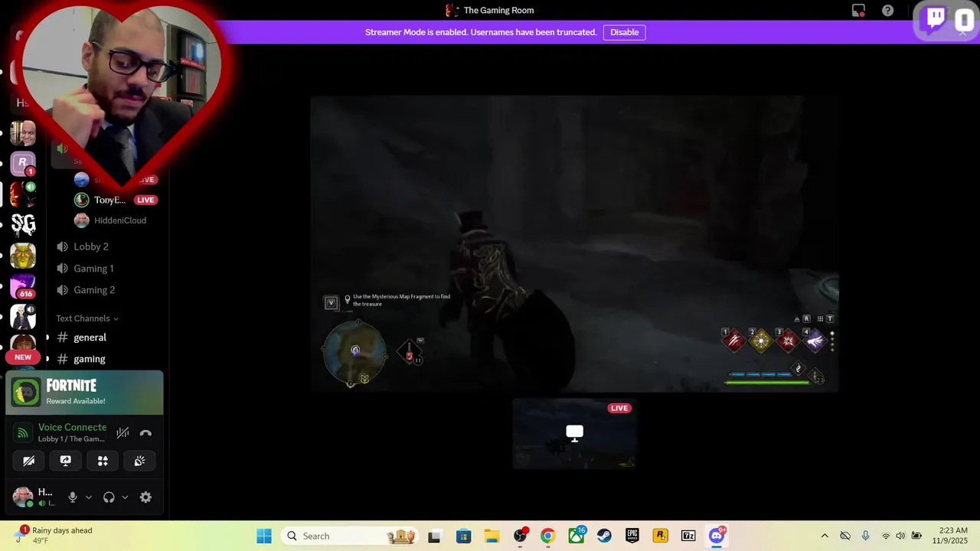980x551 pixels.
Task: Launch Steam from the taskbar
Action: pyautogui.click(x=604, y=536)
